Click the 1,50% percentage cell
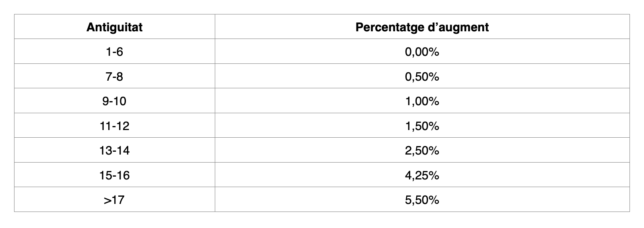 (x=422, y=126)
